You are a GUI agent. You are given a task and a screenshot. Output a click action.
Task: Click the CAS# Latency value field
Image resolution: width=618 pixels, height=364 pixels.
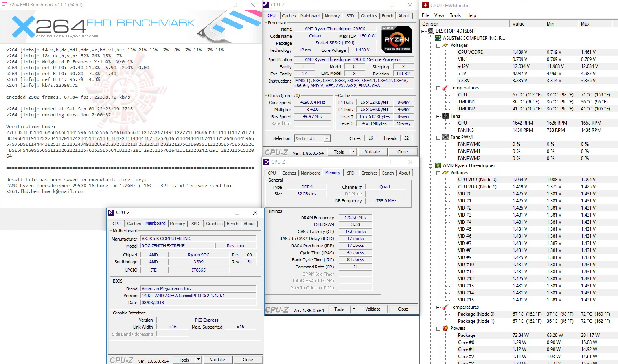355,232
